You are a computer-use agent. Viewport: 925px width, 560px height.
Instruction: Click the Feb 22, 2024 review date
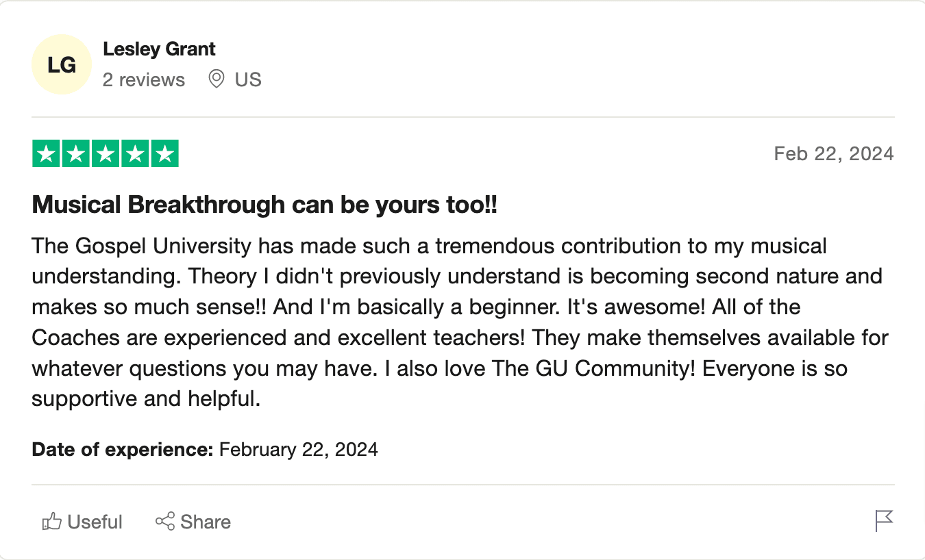pos(834,153)
